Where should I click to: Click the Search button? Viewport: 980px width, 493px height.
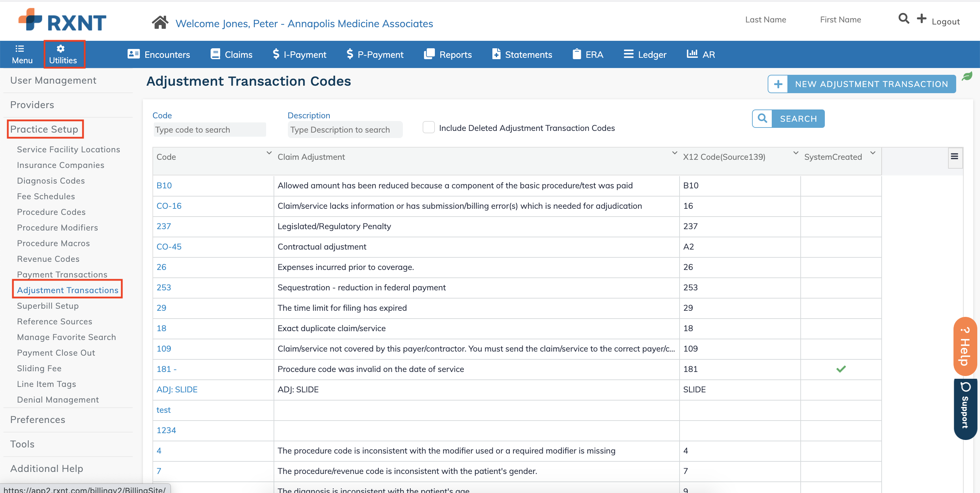click(x=788, y=119)
